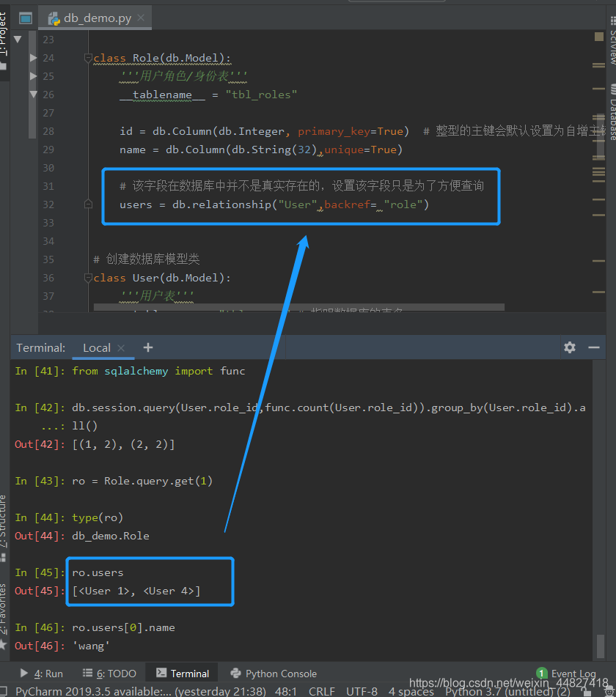Open the Python Console tool window
This screenshot has width=616, height=697.
(274, 674)
